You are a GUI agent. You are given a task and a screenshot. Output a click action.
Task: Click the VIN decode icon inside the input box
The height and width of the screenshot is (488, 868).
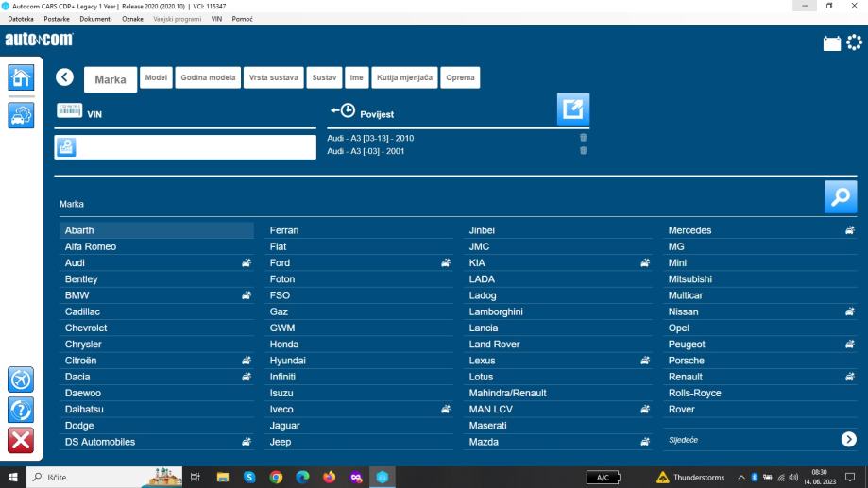[66, 147]
